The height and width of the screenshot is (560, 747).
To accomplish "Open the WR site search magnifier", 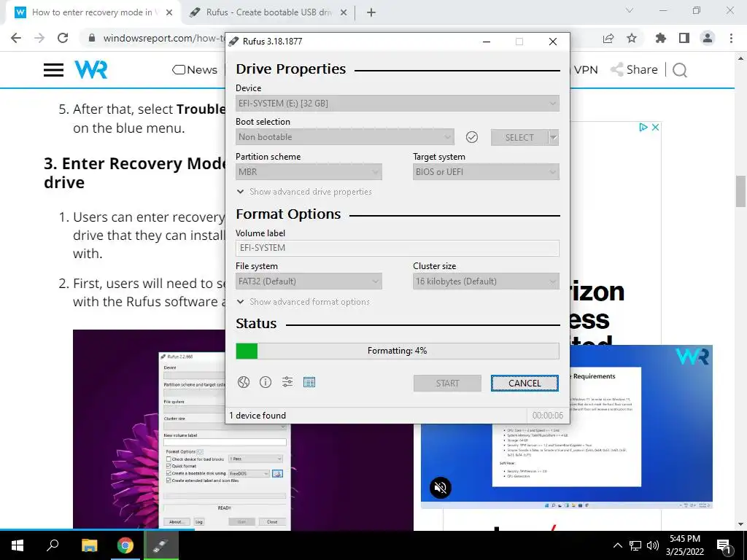I will pos(680,70).
